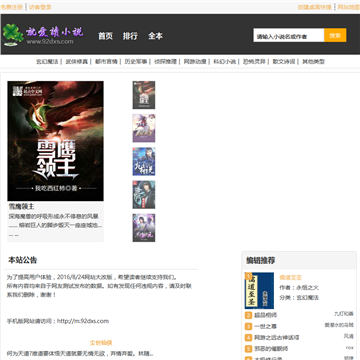
Task: Click the author name 永恒之火
Action: coord(307,287)
